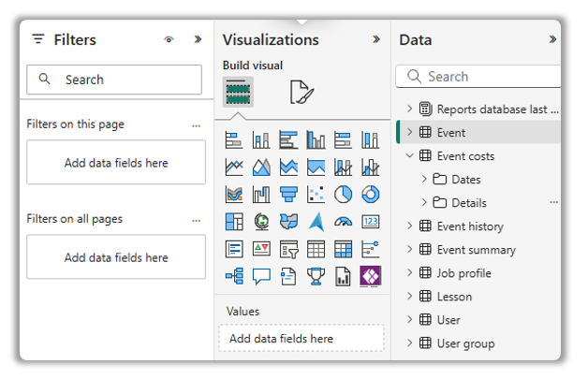Insert a Pie chart visual

point(343,195)
